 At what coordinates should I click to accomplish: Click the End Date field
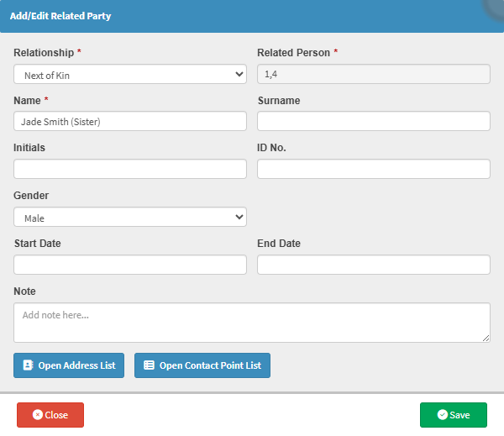[373, 265]
